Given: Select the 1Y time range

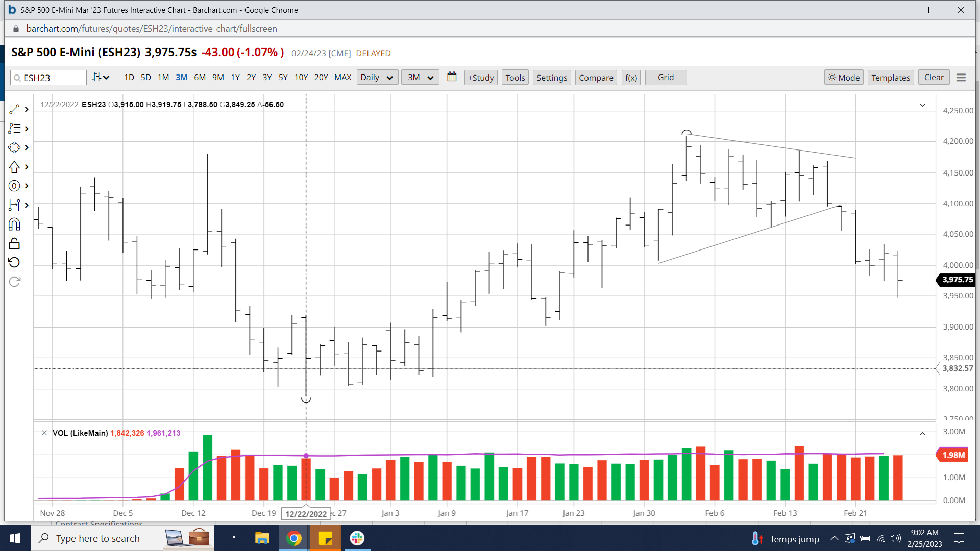Looking at the screenshot, I should (x=235, y=78).
